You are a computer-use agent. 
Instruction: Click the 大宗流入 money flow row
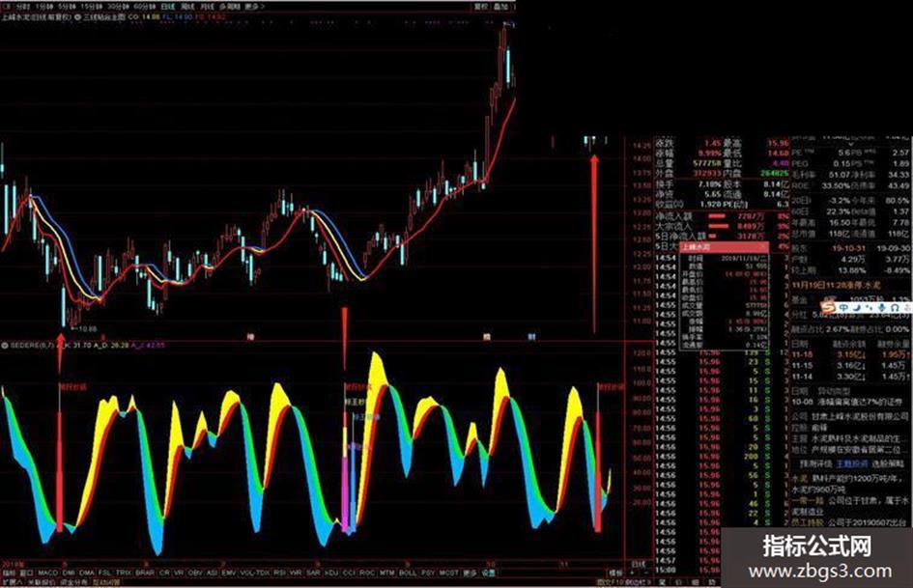721,226
